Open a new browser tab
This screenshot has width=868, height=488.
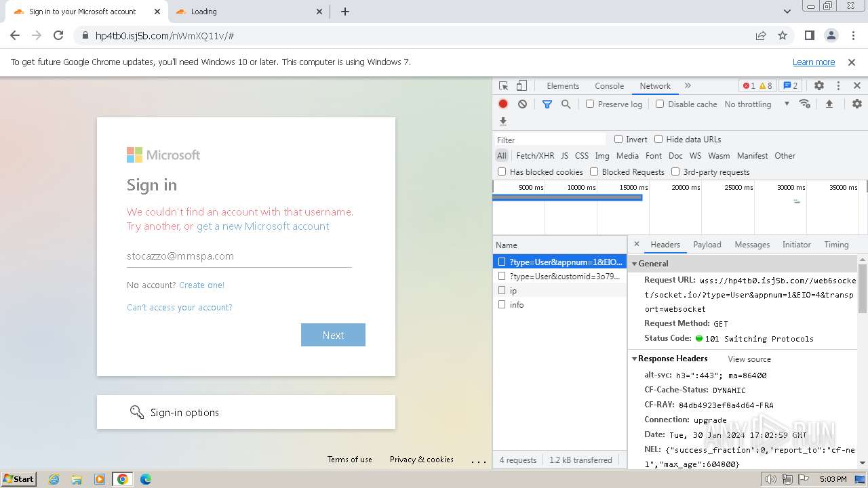[x=345, y=12]
